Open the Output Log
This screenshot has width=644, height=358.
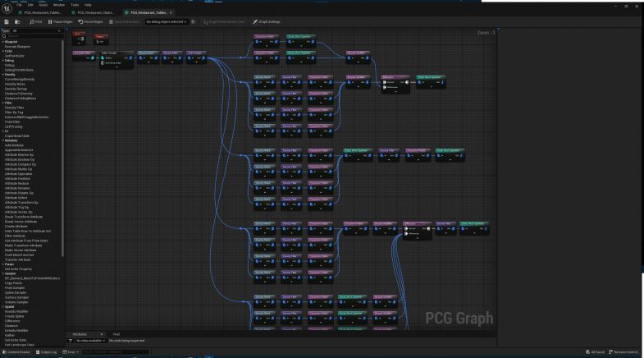(x=46, y=352)
